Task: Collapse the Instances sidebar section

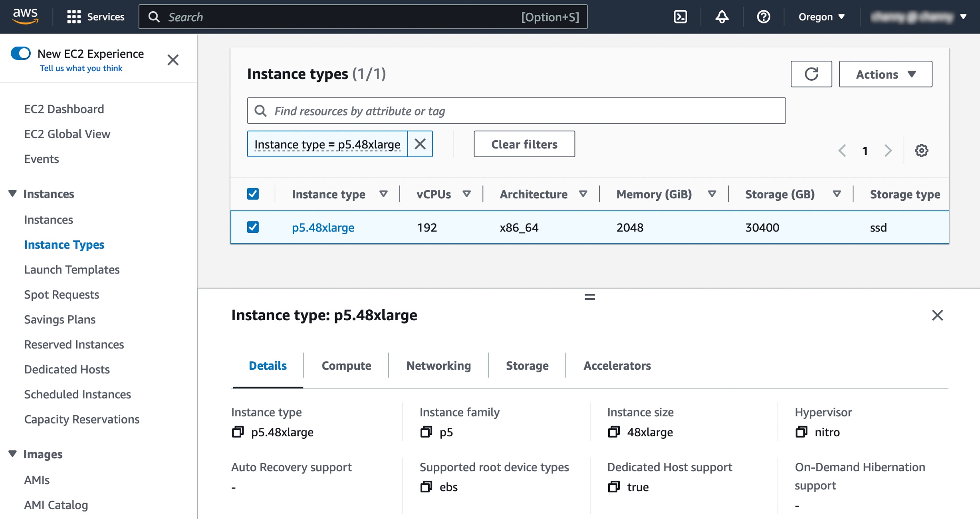Action: (x=12, y=194)
